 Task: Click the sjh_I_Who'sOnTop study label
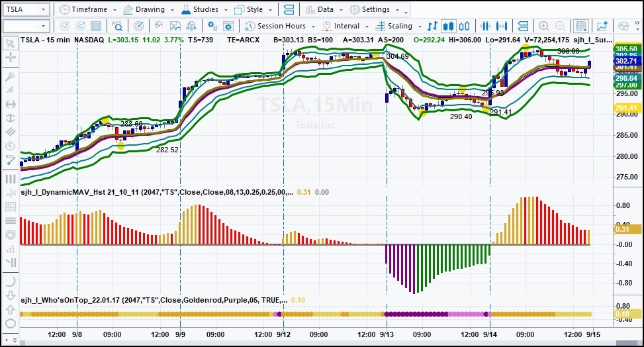(x=154, y=300)
